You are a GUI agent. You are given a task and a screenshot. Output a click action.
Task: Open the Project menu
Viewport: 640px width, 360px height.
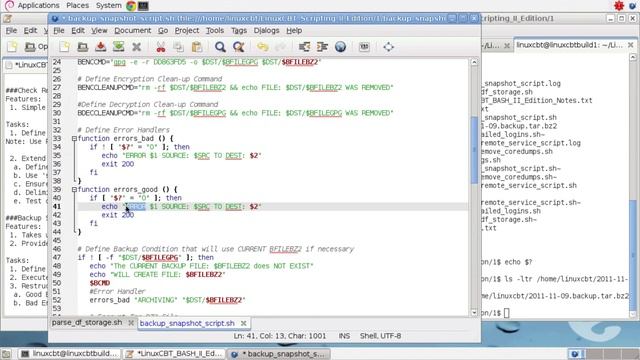(187, 31)
